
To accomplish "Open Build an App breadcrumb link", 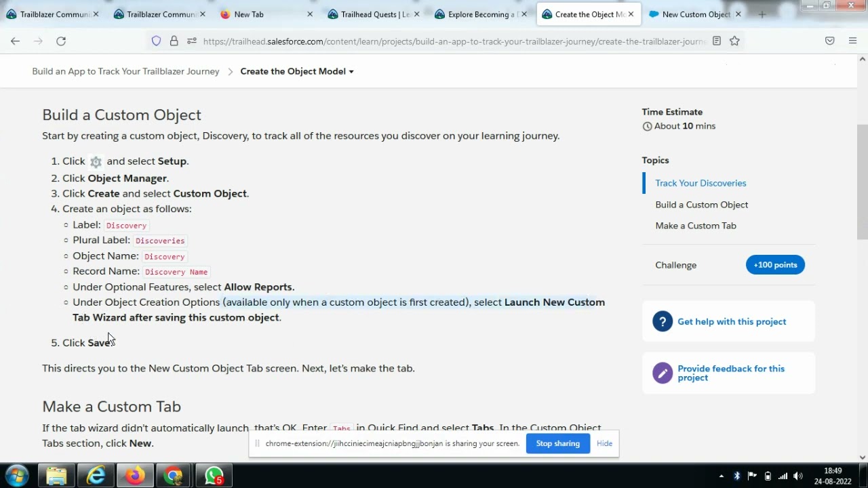I will [125, 71].
